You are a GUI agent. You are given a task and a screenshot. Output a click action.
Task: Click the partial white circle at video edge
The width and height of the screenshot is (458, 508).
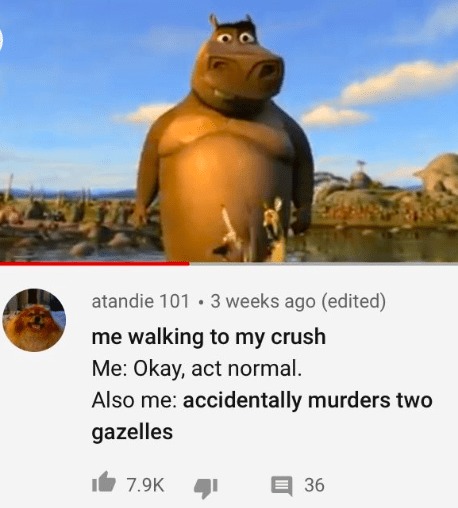(x=1, y=40)
